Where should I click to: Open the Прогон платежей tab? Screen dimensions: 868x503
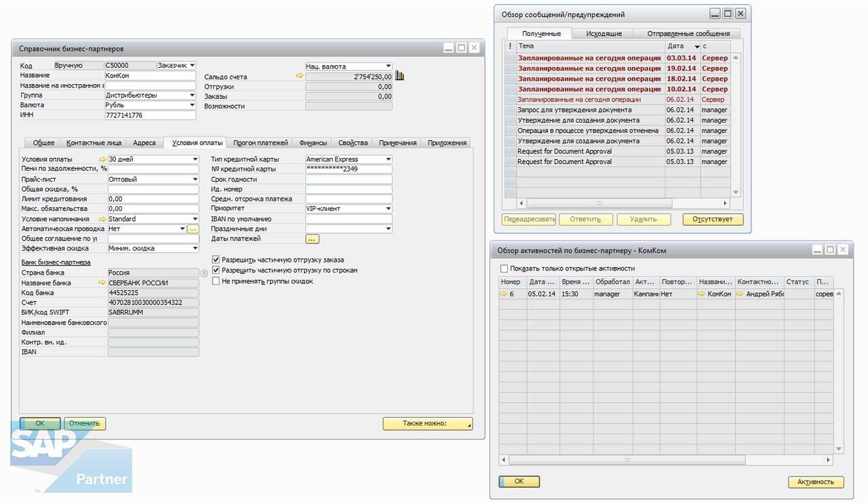[260, 143]
